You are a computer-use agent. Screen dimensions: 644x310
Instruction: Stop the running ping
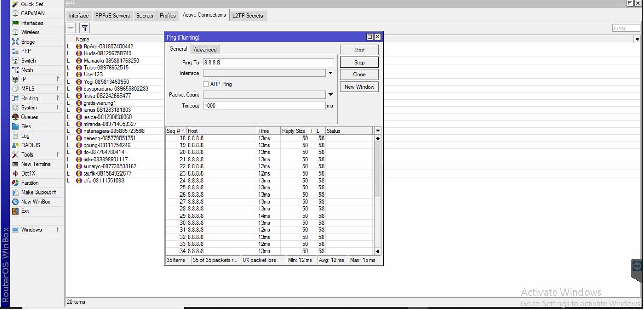pyautogui.click(x=359, y=63)
